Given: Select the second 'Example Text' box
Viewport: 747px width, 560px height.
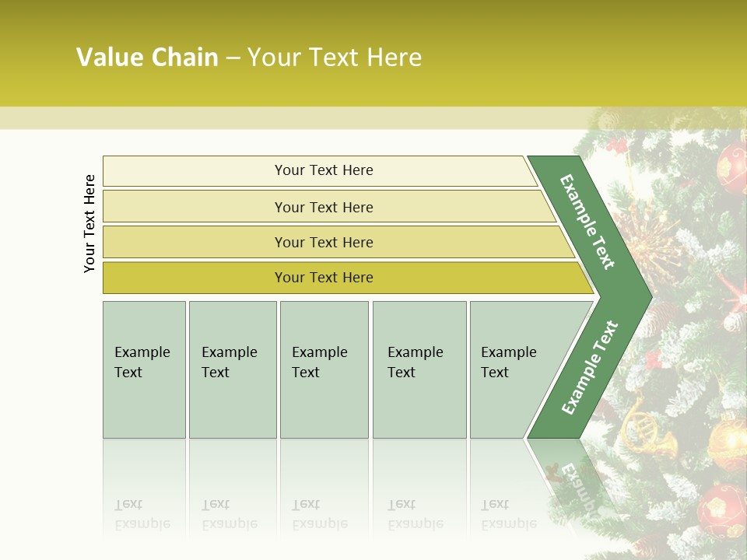Looking at the screenshot, I should (x=232, y=369).
